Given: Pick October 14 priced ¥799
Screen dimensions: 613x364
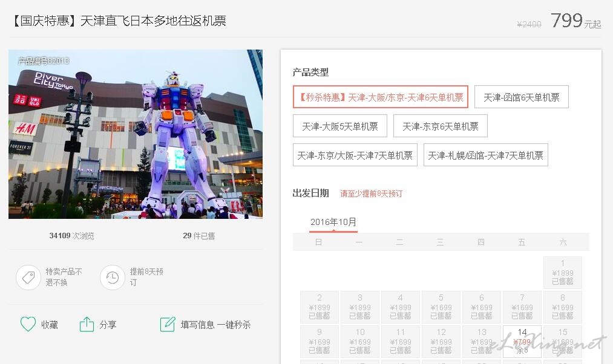Looking at the screenshot, I should tap(522, 342).
